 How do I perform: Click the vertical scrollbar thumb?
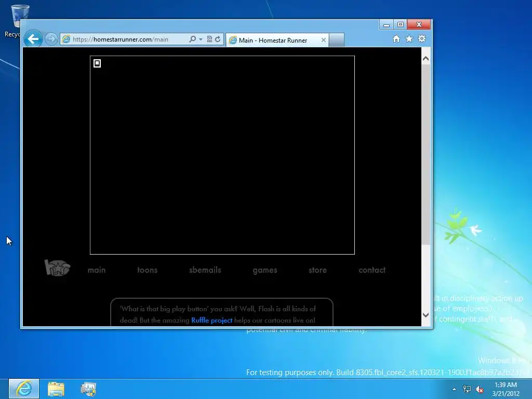pos(426,154)
